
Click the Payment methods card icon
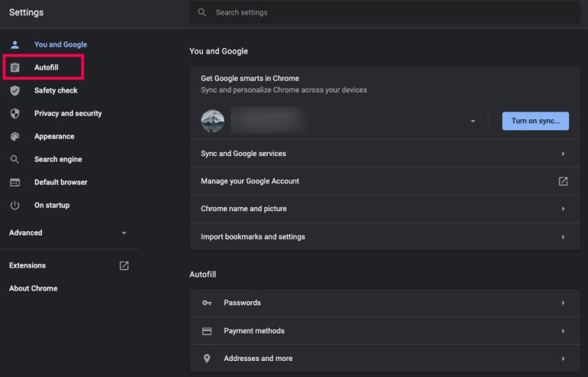click(x=207, y=331)
